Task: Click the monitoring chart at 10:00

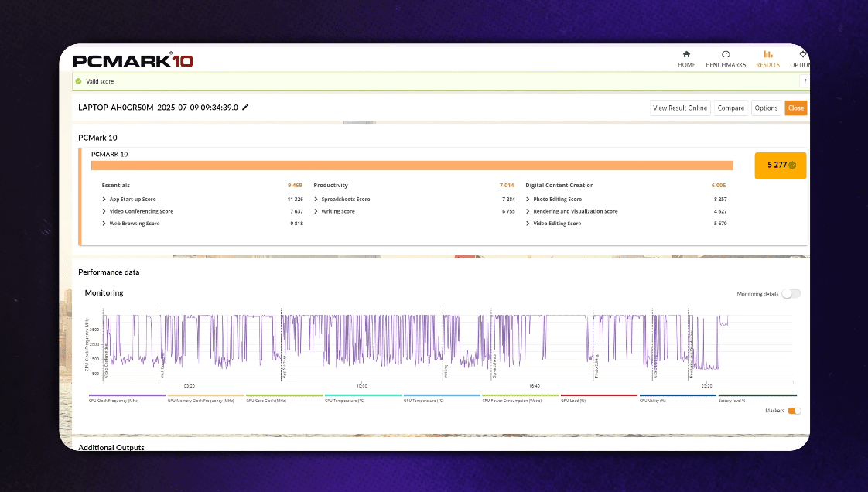Action: (x=361, y=349)
